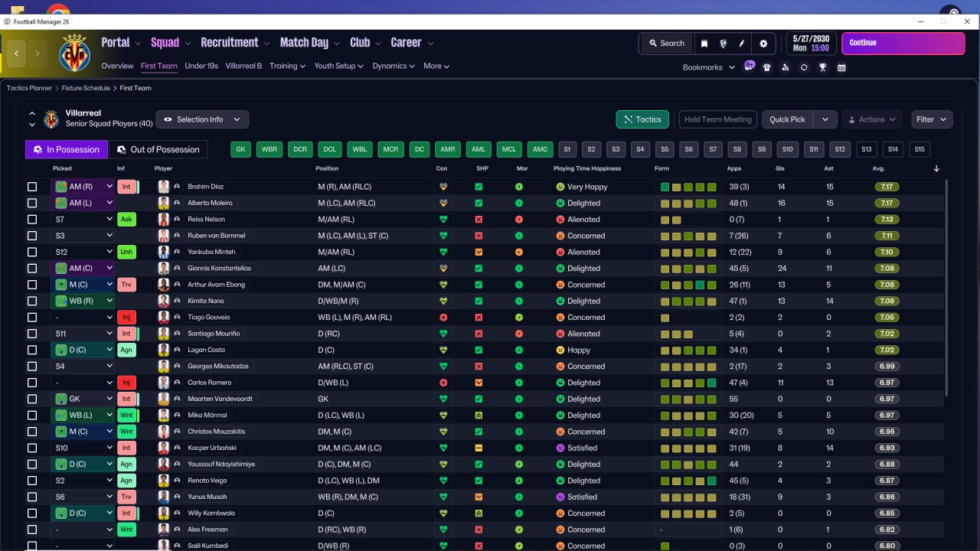Open the globe world icon in top bar
This screenshot has width=980, height=551.
click(723, 44)
